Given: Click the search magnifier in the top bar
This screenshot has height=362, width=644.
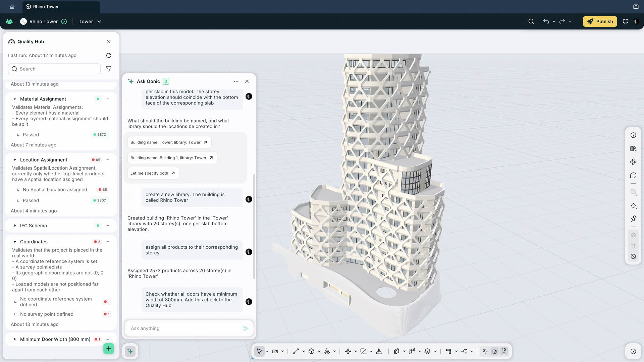Looking at the screenshot, I should point(531,21).
